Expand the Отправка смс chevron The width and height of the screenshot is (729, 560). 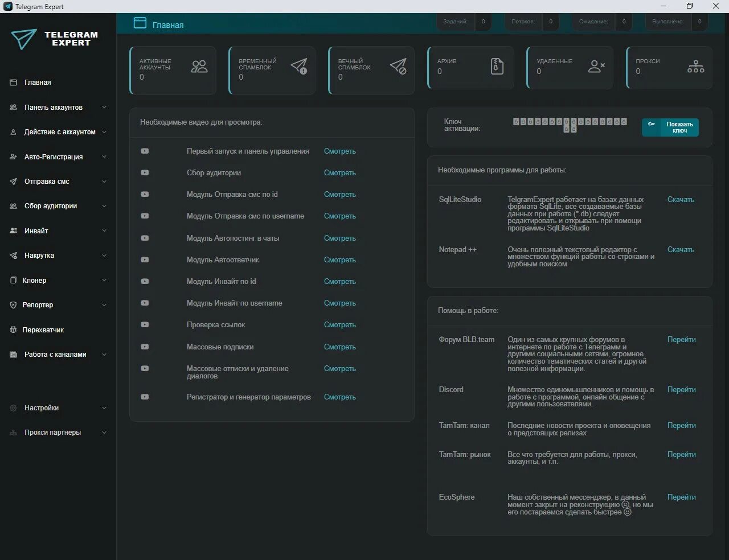[x=104, y=182]
